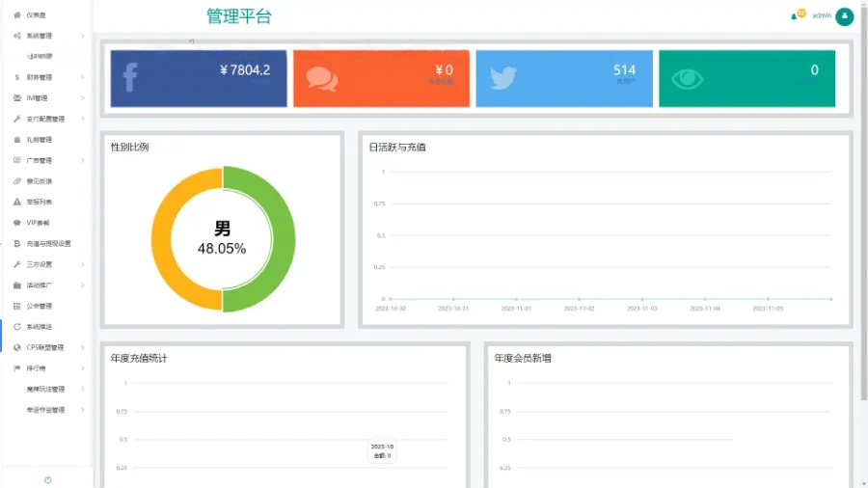Click the chat bubbles icon on orange card
This screenshot has height=488, width=868.
321,79
